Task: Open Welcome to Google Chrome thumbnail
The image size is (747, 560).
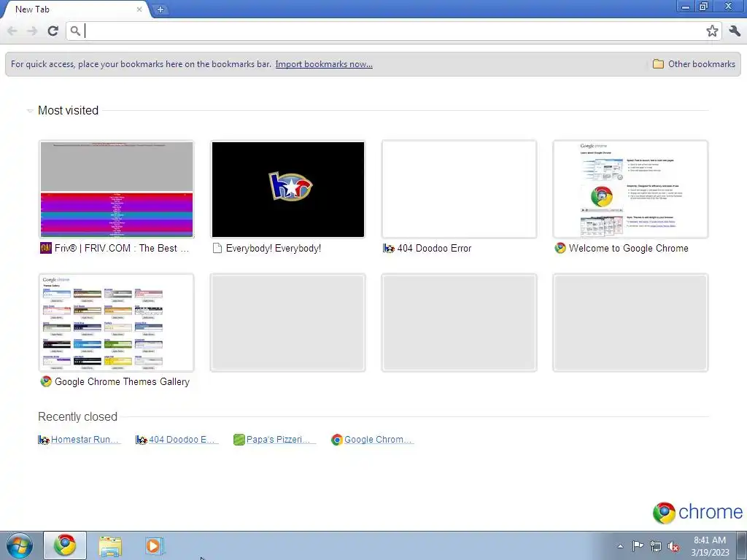Action: (630, 189)
